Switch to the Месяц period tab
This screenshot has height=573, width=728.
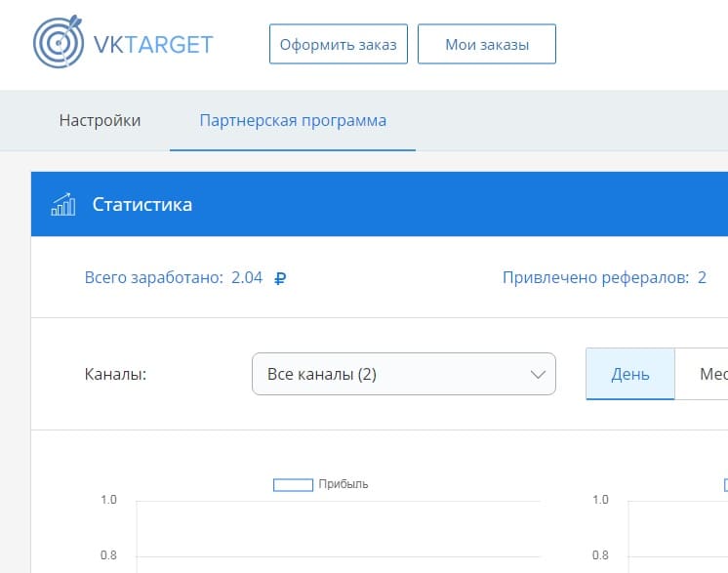pyautogui.click(x=702, y=374)
